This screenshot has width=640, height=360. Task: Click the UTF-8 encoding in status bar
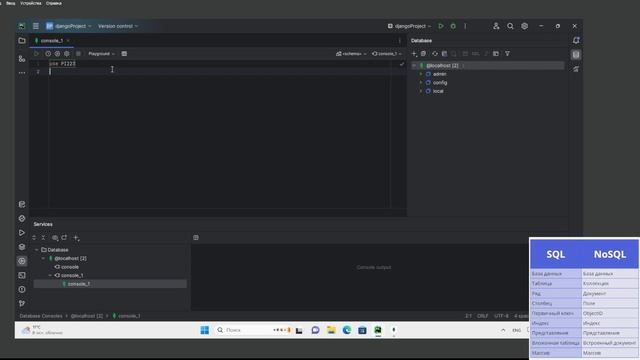pos(501,316)
